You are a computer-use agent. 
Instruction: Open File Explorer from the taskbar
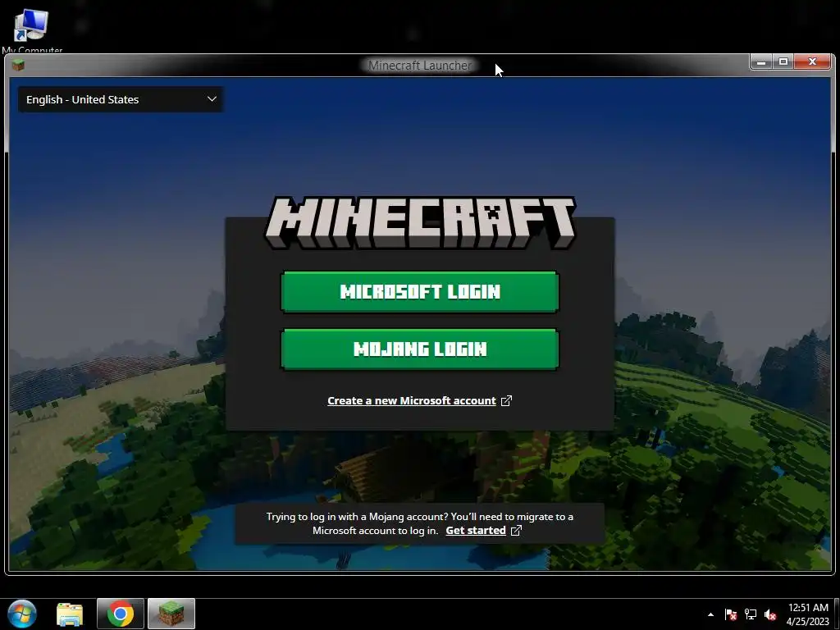70,614
